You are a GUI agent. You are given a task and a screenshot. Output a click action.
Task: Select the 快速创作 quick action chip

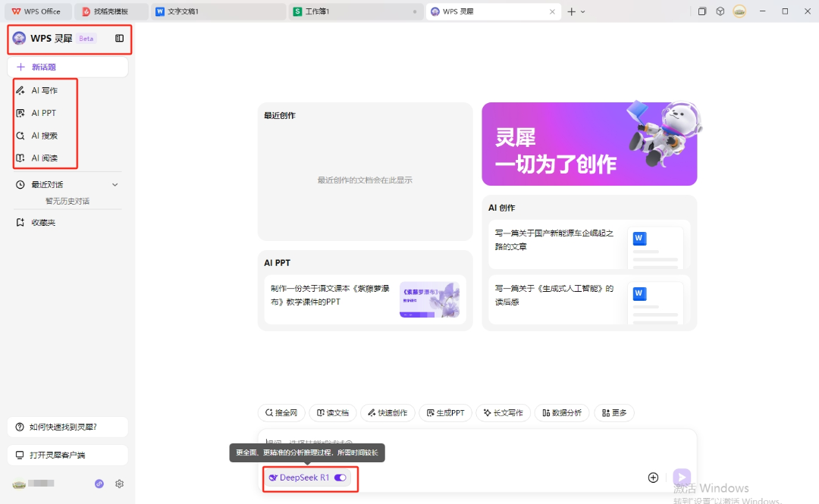coord(388,412)
